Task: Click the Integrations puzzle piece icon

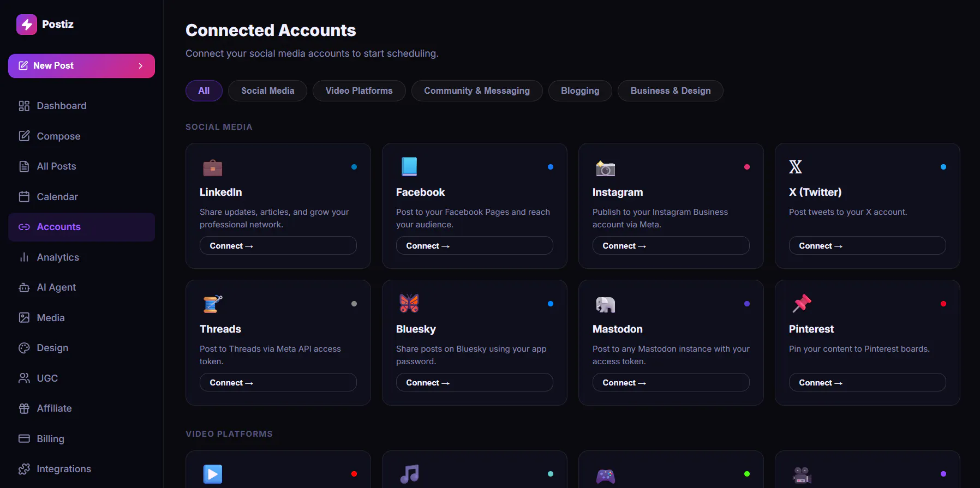Action: tap(24, 469)
